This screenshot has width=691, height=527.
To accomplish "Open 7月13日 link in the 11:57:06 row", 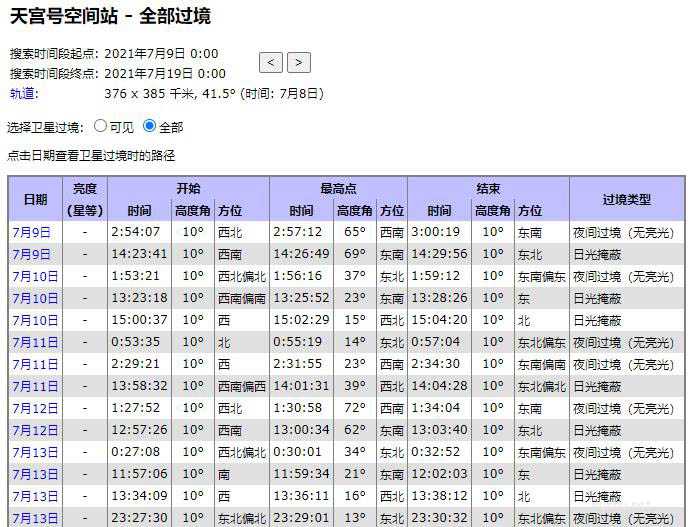I will [x=35, y=475].
